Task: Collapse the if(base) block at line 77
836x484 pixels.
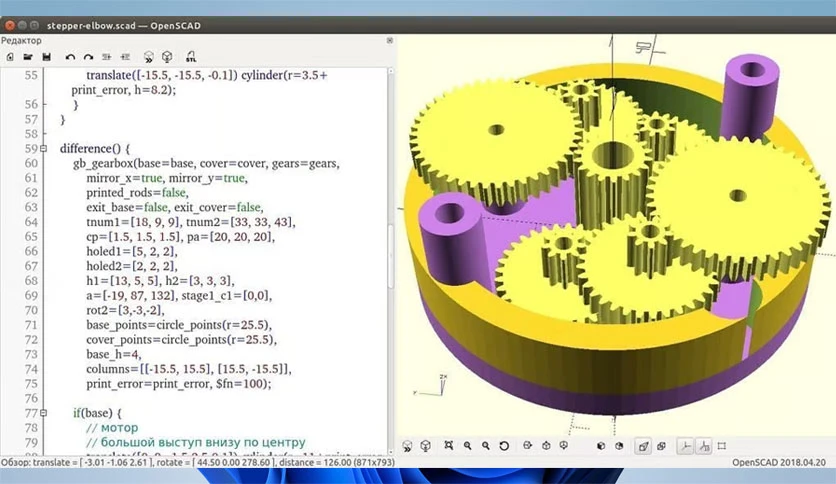Action: [44, 413]
